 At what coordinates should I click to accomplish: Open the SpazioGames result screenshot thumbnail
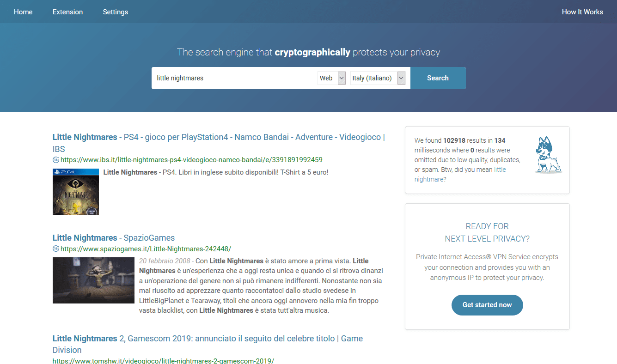point(93,280)
